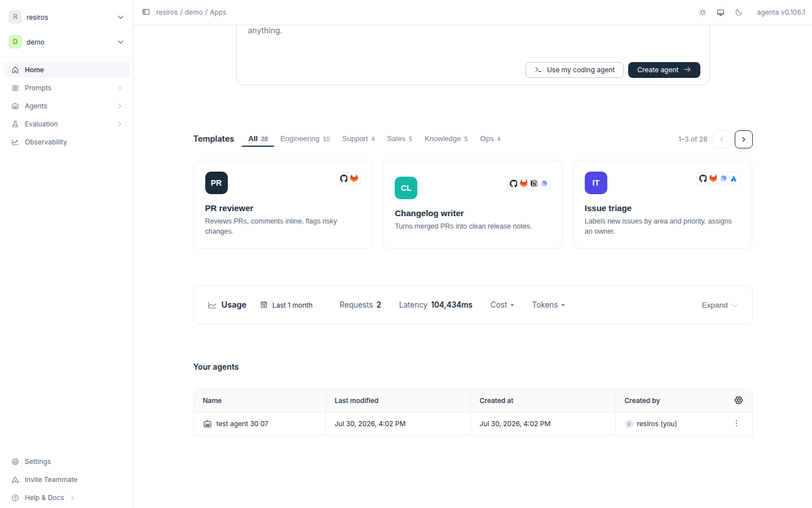Go to the previous templates page
Image resolution: width=812 pixels, height=508 pixels.
click(x=722, y=139)
